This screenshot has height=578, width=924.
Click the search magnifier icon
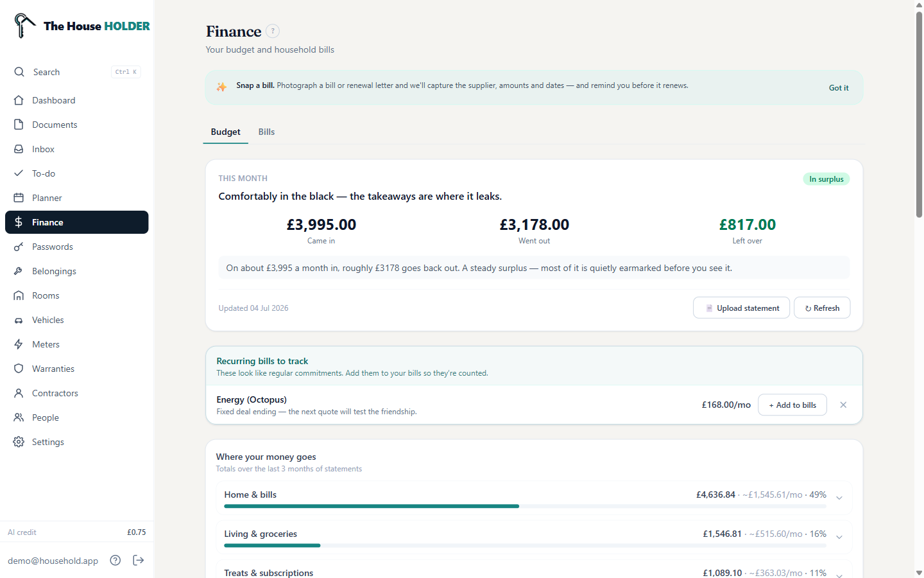(19, 72)
